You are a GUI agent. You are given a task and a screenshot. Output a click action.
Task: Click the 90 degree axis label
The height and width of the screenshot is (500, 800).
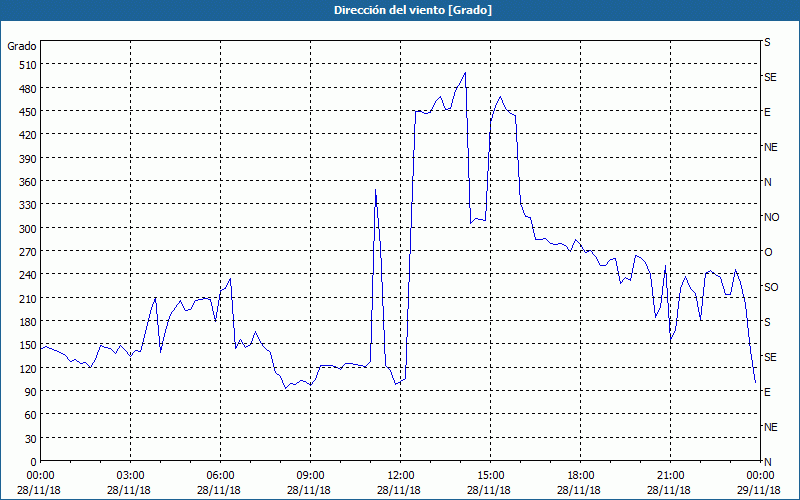31,392
